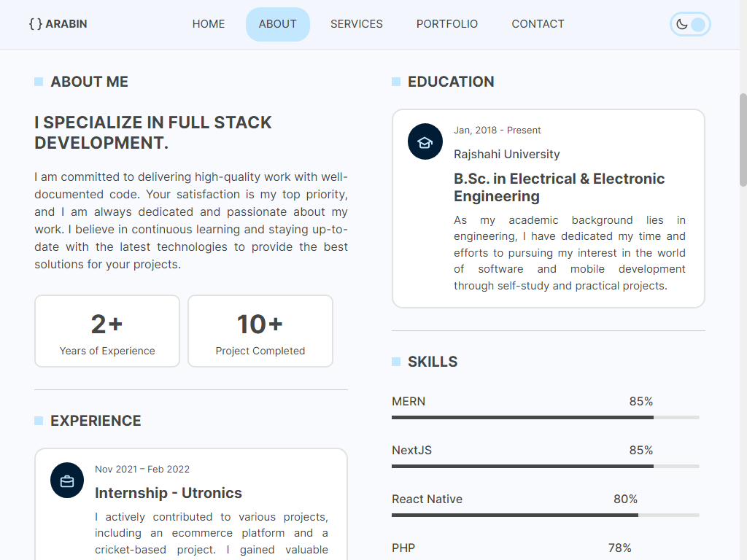Click the NextJS skill progress bar
This screenshot has height=560, width=747.
546,466
